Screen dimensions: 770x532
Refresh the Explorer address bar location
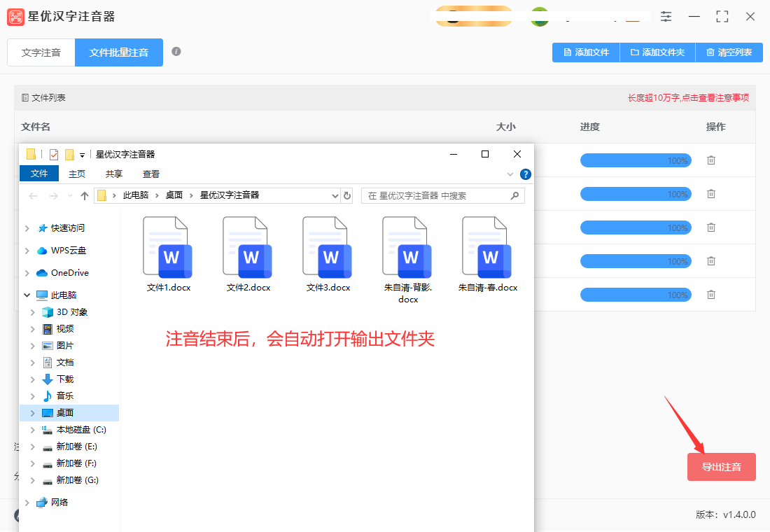point(347,195)
